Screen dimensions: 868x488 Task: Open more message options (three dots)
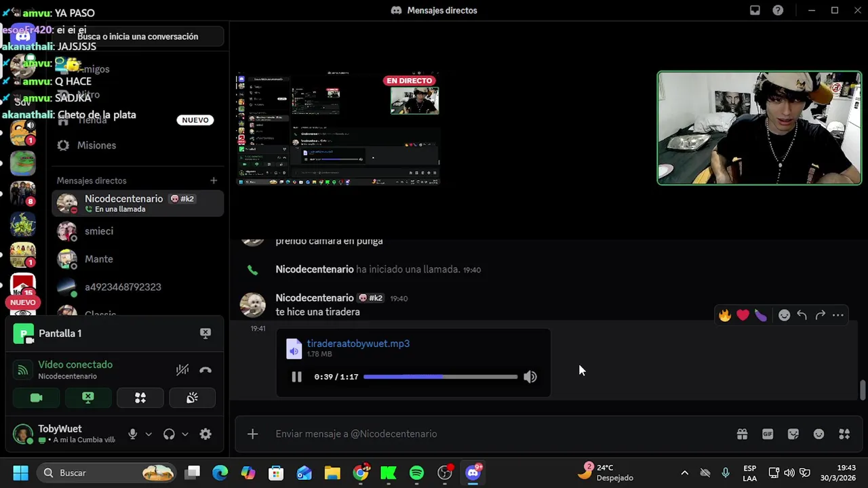tap(838, 315)
